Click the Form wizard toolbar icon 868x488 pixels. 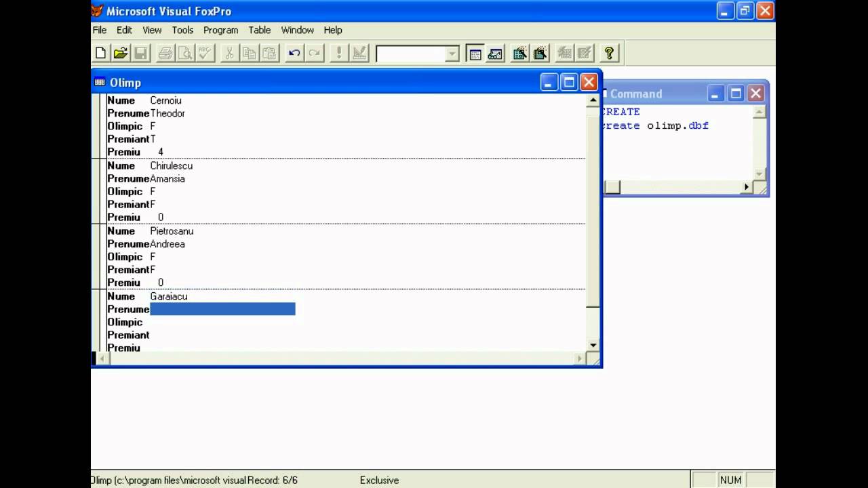[x=520, y=54]
